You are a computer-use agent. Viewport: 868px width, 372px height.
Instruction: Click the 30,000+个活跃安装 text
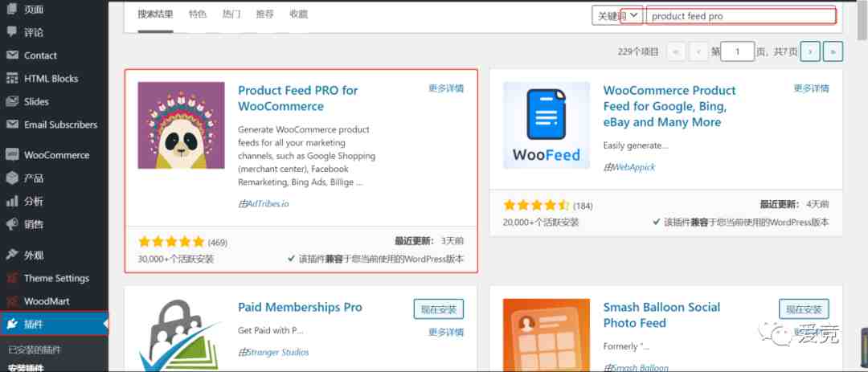(176, 259)
